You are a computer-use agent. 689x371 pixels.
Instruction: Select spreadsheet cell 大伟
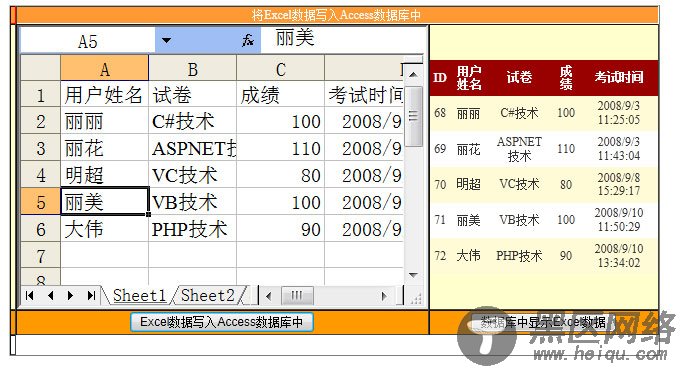[x=105, y=229]
